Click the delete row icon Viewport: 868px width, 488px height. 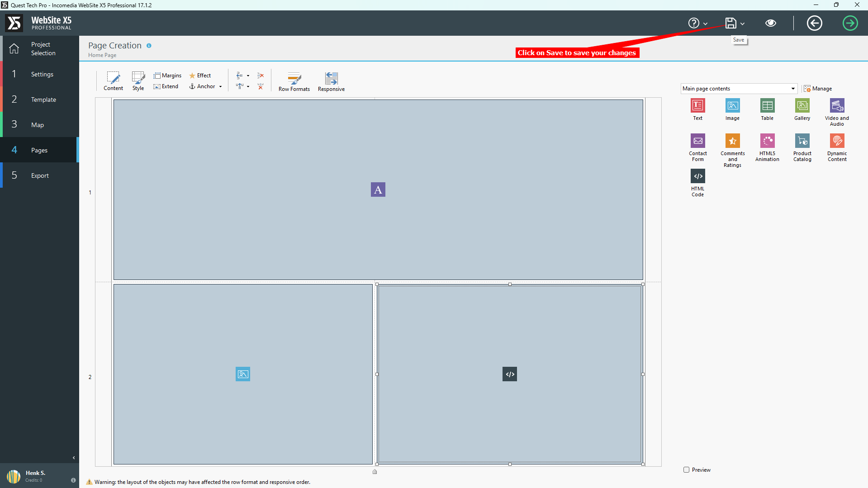tap(261, 76)
